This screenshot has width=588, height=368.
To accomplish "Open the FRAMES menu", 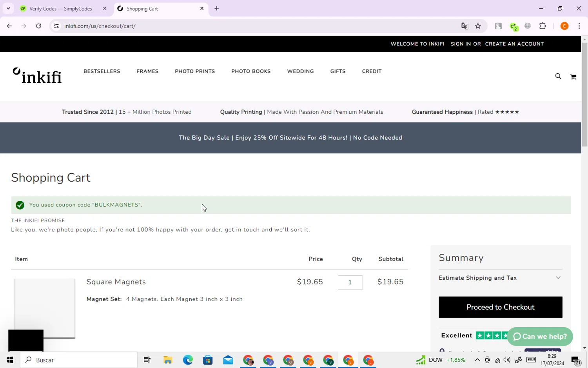I will pyautogui.click(x=147, y=71).
